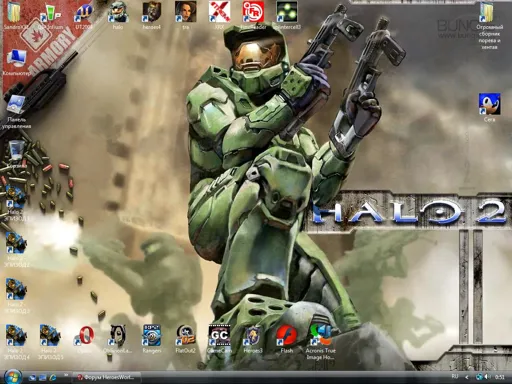Click the RU language indicator
The height and width of the screenshot is (384, 512).
(455, 376)
